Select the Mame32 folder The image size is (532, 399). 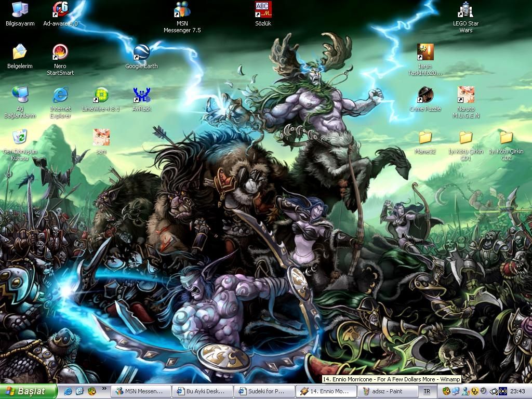[425, 138]
